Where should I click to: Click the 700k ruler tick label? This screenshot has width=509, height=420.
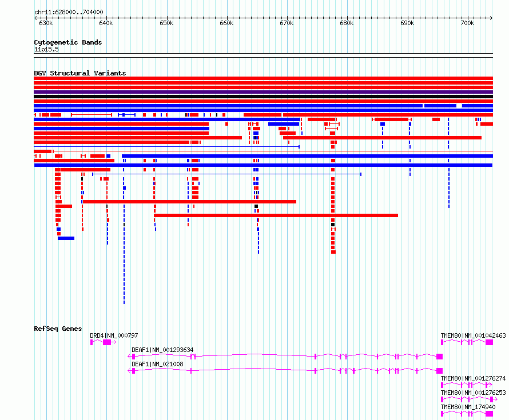[x=467, y=23]
